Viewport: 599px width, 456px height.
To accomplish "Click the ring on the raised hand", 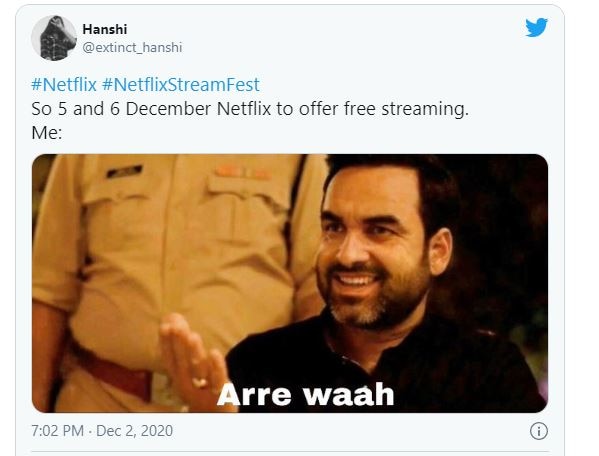I will coord(199,382).
